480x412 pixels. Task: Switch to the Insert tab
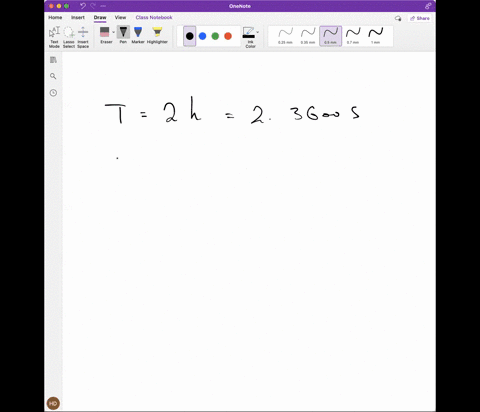[x=78, y=17]
